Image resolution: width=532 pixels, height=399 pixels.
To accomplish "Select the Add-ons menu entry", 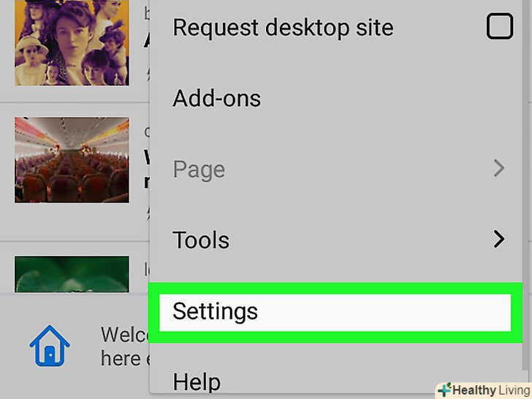I will click(217, 98).
